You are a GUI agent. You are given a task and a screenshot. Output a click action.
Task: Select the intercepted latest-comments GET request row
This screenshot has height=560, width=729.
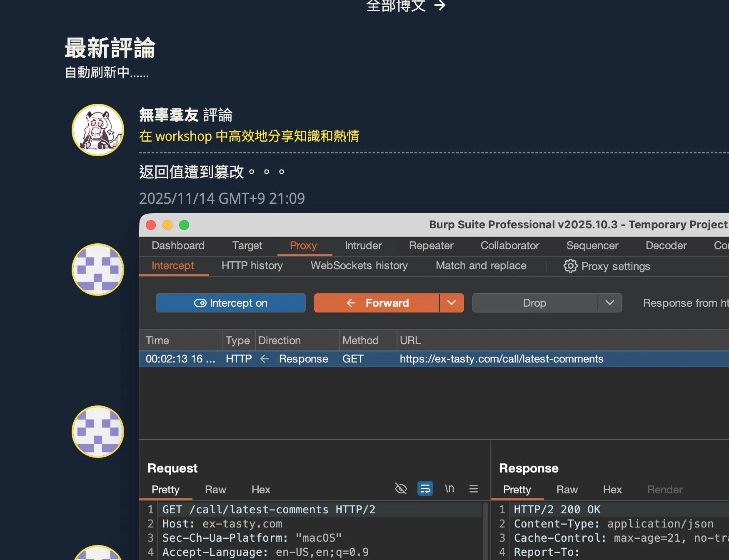click(x=375, y=359)
